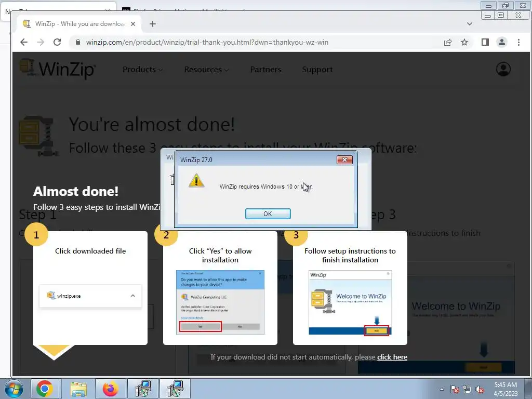
Task: Expand the Resources menu
Action: pos(206,70)
